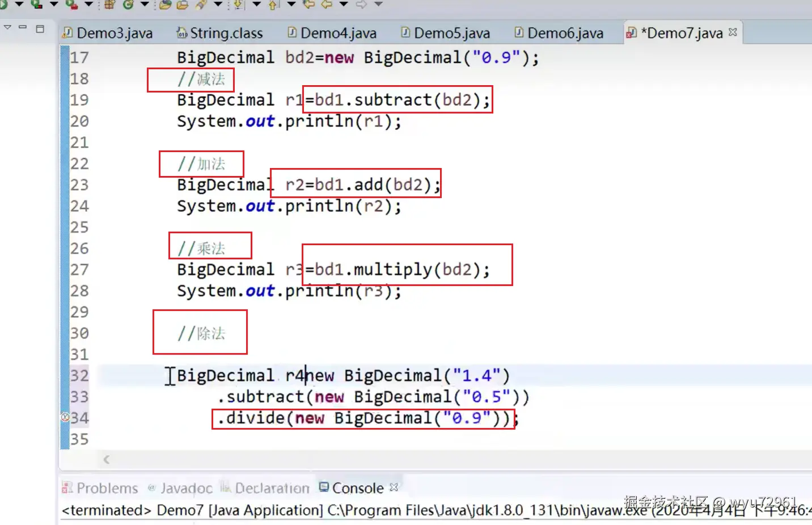Click line number 21 in the gutter
The image size is (812, 525).
pyautogui.click(x=79, y=142)
